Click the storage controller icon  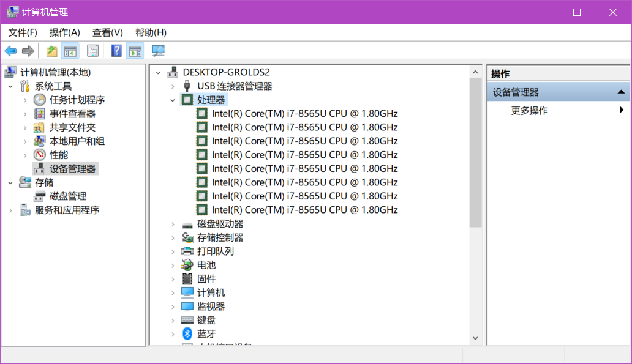(187, 237)
